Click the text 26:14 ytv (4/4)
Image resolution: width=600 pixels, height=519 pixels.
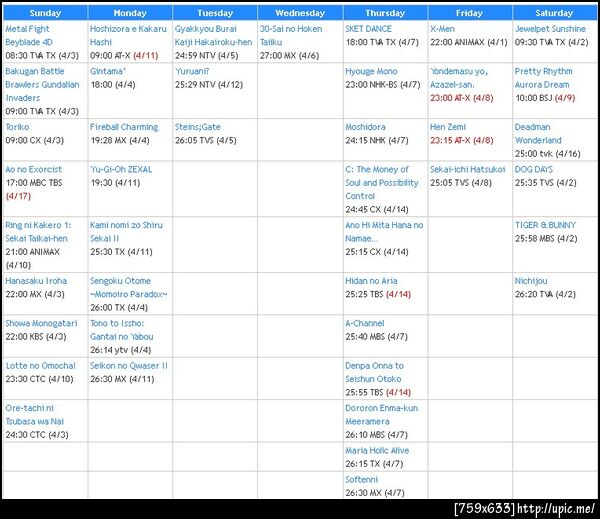tap(121, 350)
